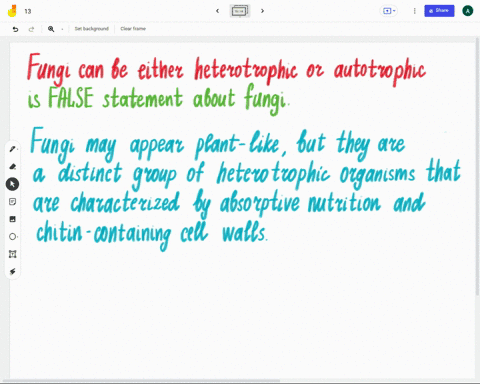Viewport: 480px width, 384px height.
Task: Redo the last action
Action: pos(31,29)
